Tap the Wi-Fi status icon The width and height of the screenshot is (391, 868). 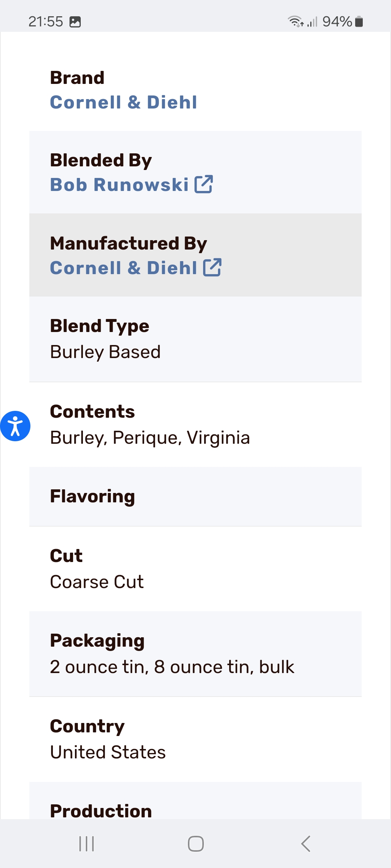click(295, 22)
